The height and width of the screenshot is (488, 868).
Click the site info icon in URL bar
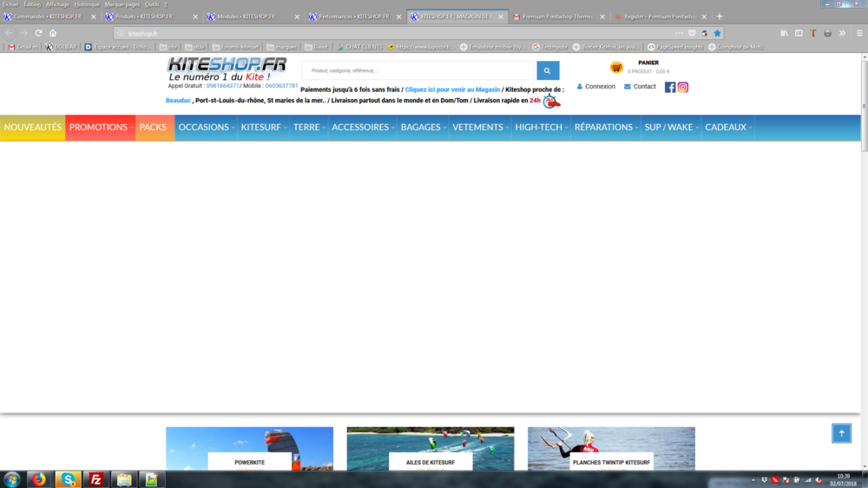121,33
